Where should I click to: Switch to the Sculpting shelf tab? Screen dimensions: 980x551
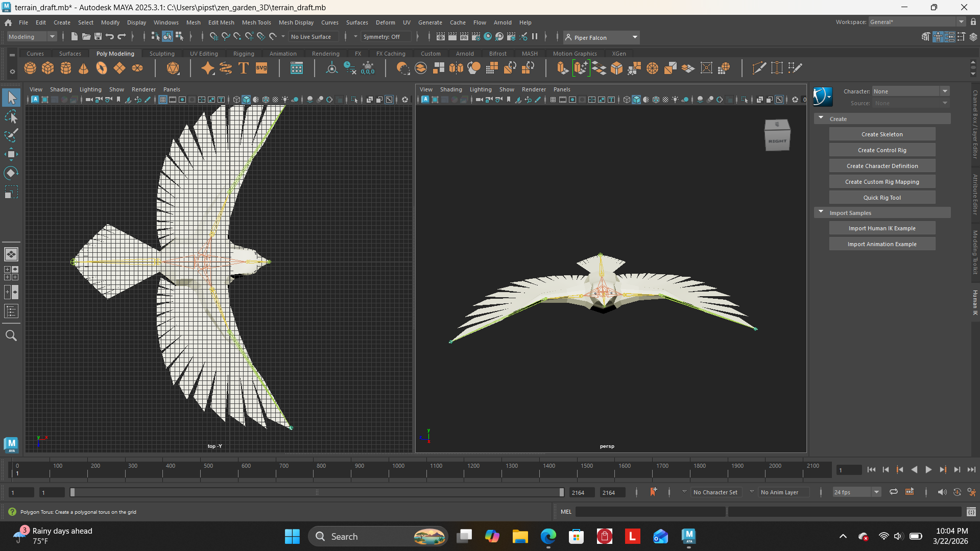coord(162,54)
